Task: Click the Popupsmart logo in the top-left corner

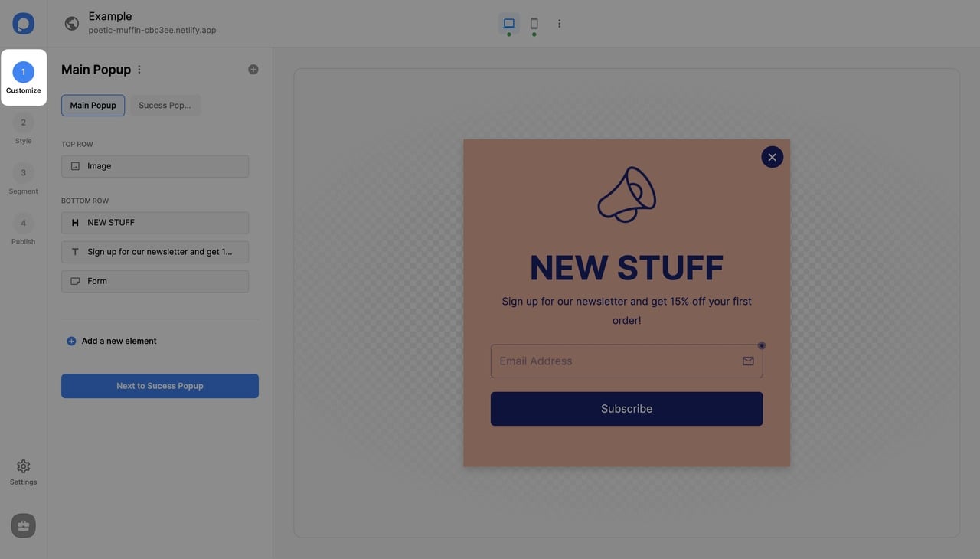Action: click(x=23, y=23)
